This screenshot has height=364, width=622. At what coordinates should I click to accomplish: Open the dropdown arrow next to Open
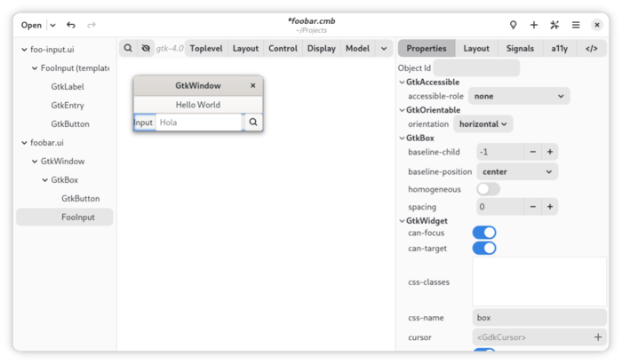52,26
